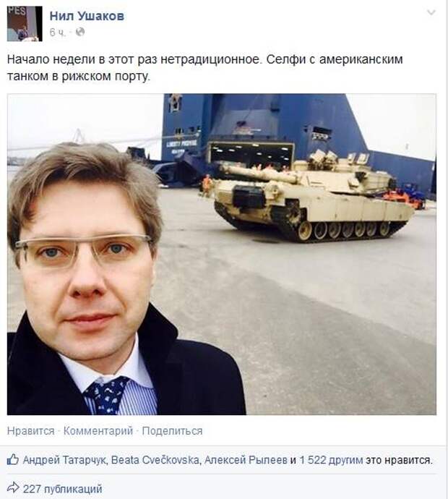This screenshot has width=448, height=499.
Task: Open Андрей Татарчук's profile link
Action: [64, 460]
